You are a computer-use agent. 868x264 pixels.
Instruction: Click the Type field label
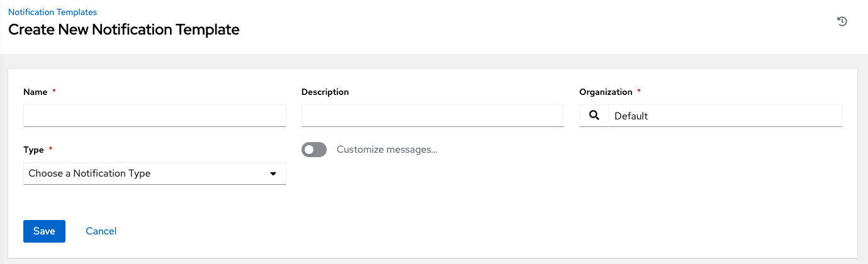[33, 150]
